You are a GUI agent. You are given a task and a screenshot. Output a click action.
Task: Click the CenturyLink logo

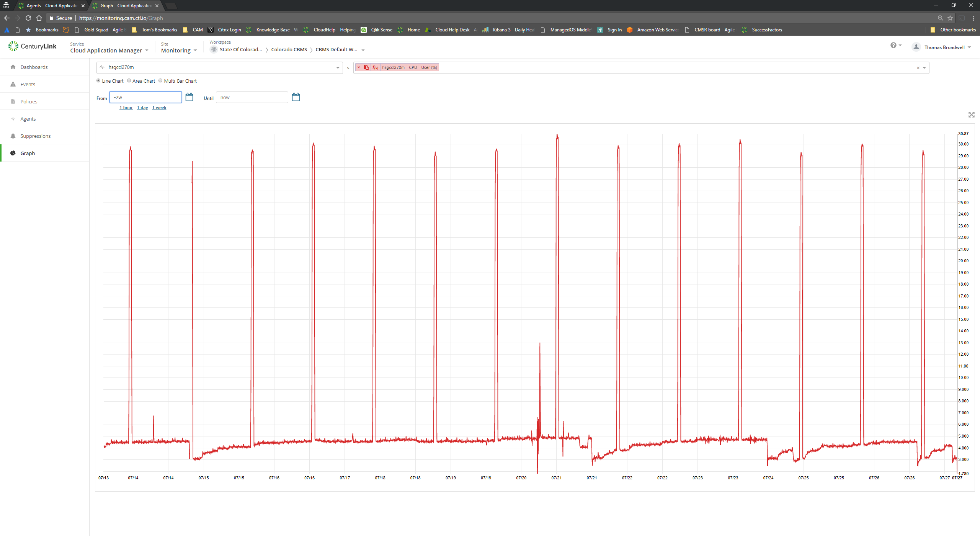(x=33, y=46)
